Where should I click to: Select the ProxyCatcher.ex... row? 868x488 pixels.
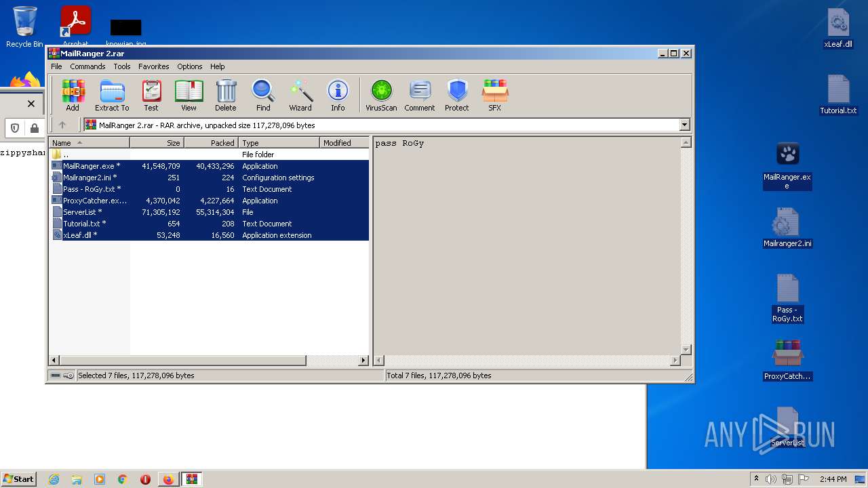coord(210,201)
